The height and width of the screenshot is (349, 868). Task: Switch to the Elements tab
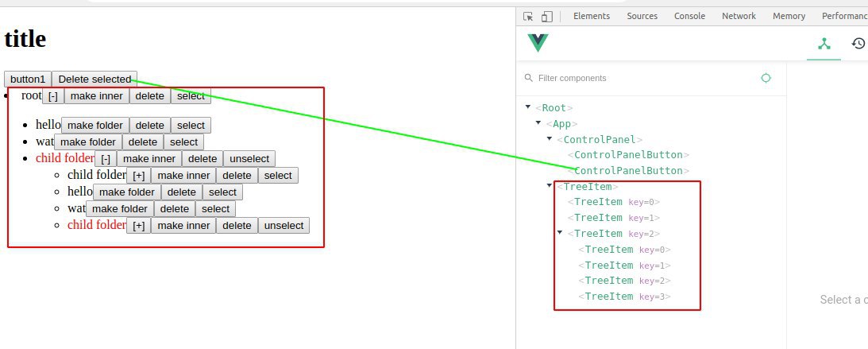tap(591, 16)
